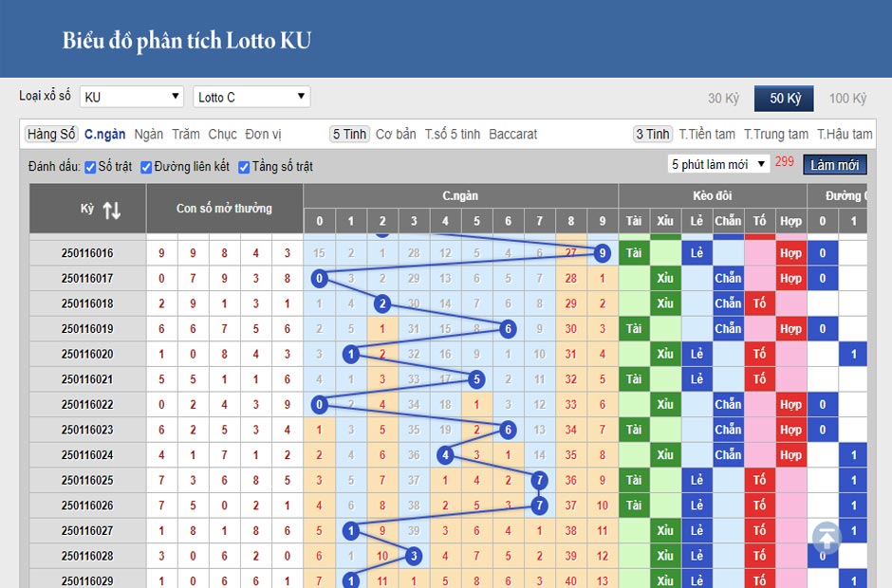892x588 pixels.
Task: Click the Con số mở thưởng column header
Action: [224, 208]
